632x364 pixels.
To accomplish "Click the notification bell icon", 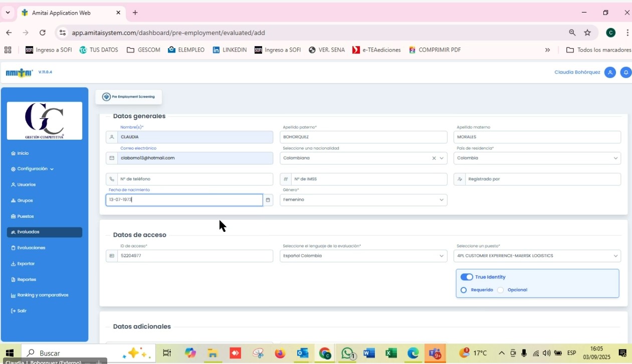I will [x=625, y=73].
